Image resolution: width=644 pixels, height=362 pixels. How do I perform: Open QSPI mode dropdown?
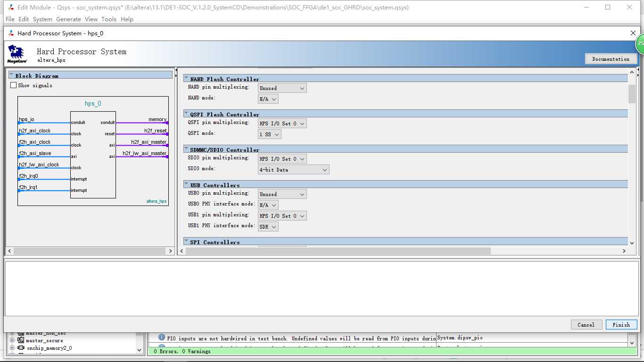tap(269, 134)
